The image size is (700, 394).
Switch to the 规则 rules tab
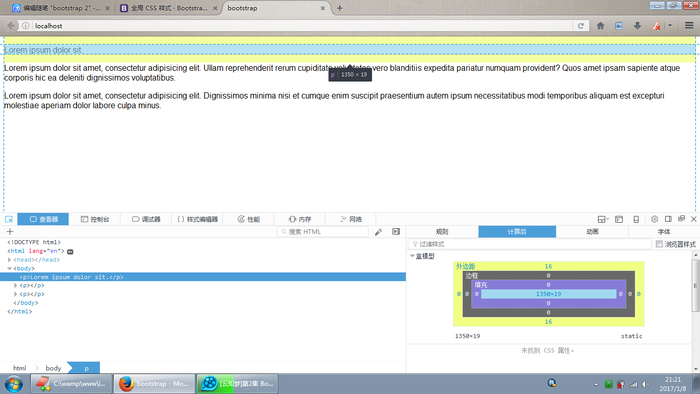pos(442,232)
